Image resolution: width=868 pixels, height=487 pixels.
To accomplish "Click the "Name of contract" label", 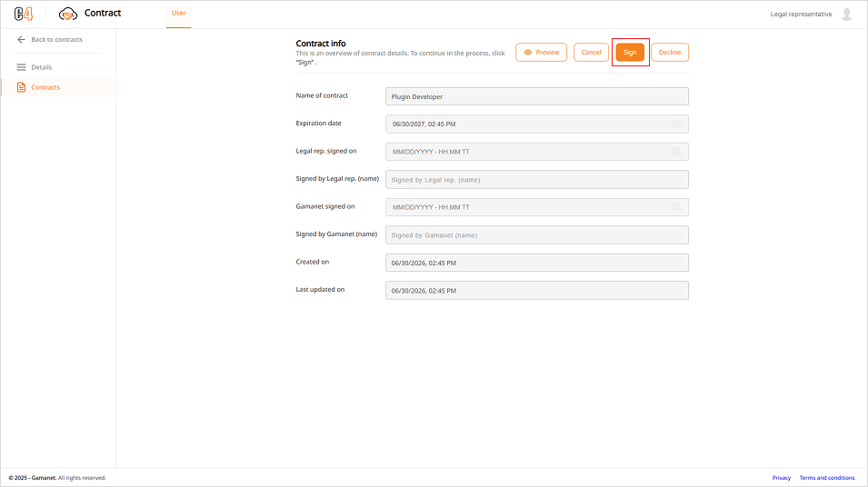I will click(322, 95).
